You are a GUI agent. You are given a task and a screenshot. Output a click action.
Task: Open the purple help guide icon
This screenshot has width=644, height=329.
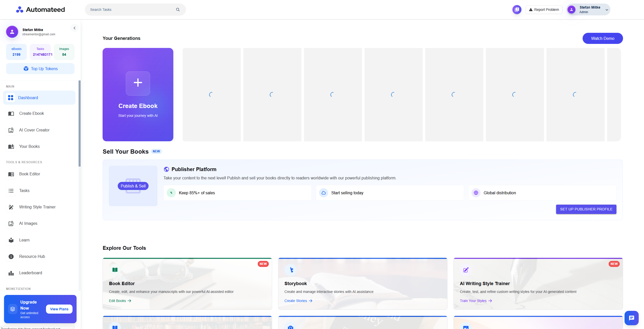pos(517,10)
